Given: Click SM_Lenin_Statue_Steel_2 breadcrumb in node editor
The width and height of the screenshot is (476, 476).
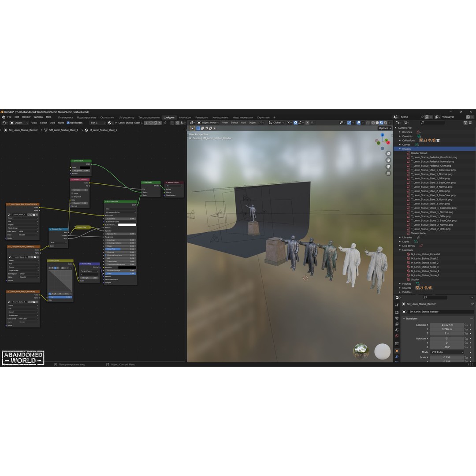Looking at the screenshot, I should (x=63, y=130).
